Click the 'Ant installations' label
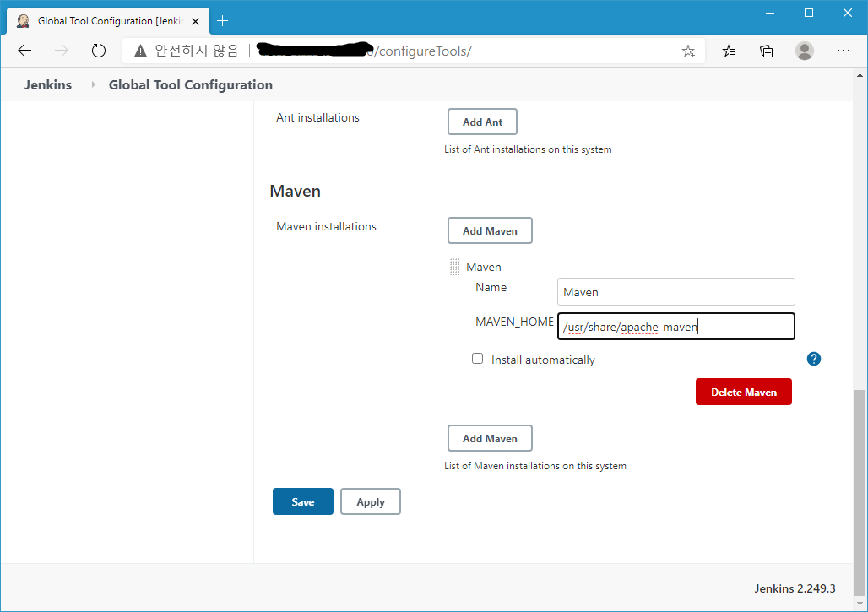Screen dimensions: 868x612 click(x=317, y=117)
